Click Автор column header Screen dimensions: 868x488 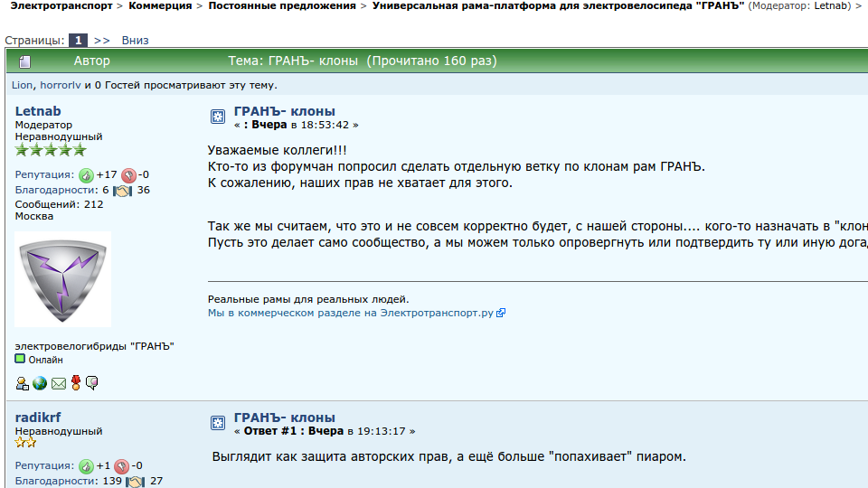pos(92,61)
